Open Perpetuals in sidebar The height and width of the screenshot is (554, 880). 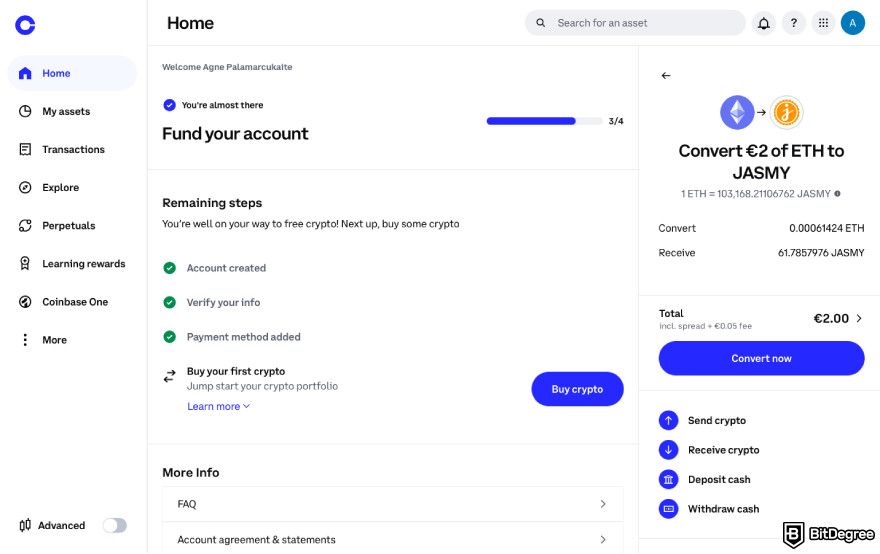[72, 226]
